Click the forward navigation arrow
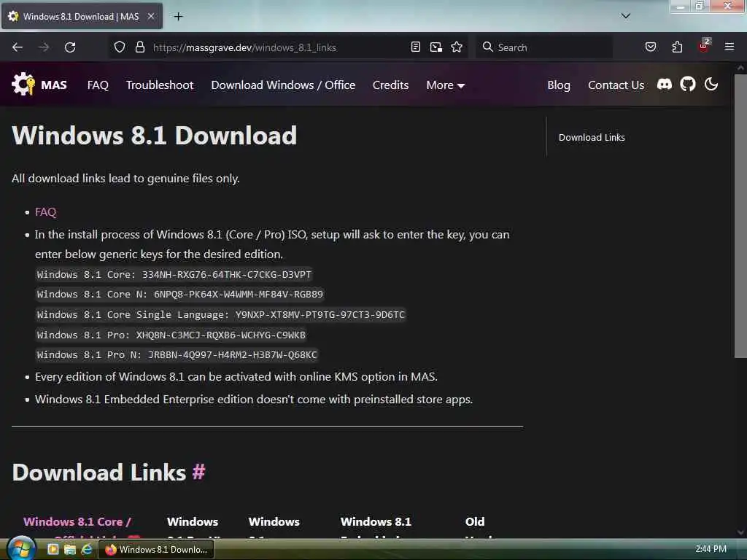 click(x=44, y=47)
